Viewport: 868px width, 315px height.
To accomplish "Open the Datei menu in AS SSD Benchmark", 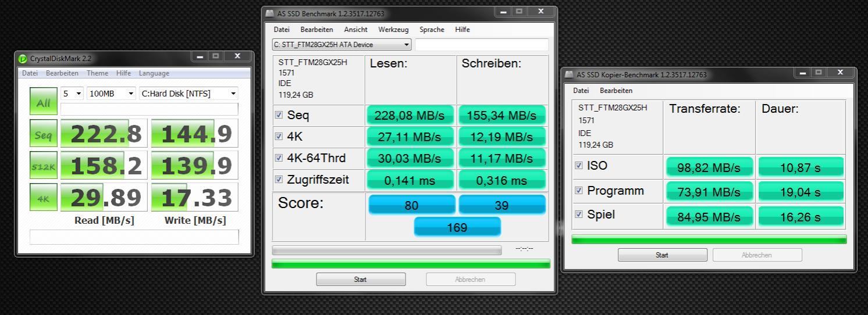I will pyautogui.click(x=282, y=30).
